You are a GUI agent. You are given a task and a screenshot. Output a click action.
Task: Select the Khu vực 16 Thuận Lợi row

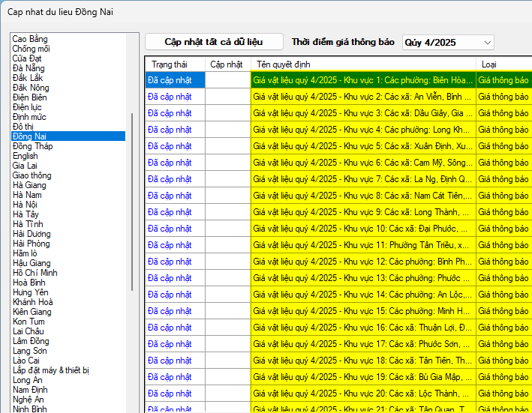(362, 327)
